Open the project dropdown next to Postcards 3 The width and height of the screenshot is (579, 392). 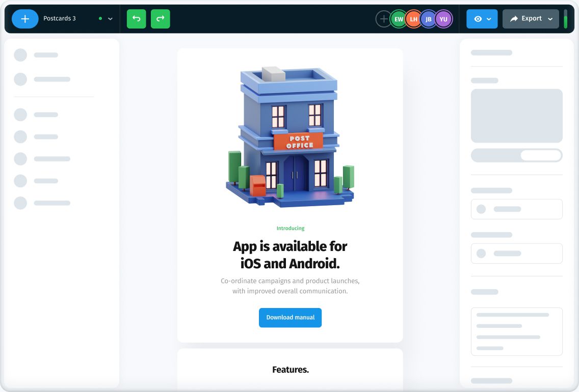click(109, 19)
